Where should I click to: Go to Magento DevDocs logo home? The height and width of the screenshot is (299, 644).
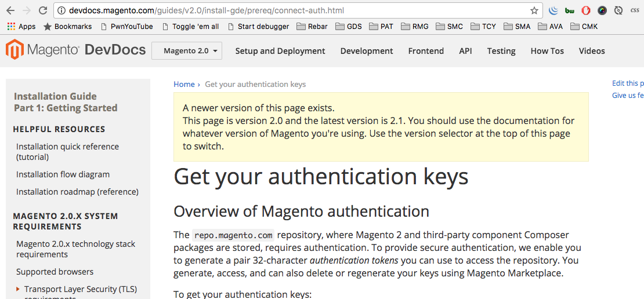coord(75,50)
